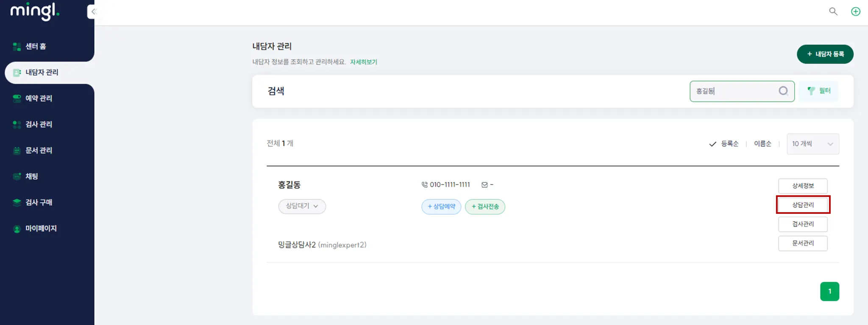The image size is (868, 325).
Task: Click the envelope email icon
Action: [x=484, y=185]
